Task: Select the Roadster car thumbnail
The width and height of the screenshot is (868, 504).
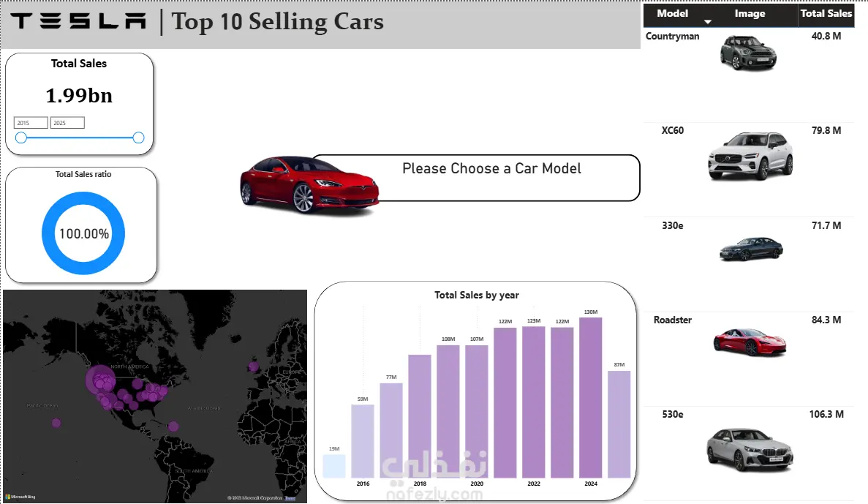Action: click(x=750, y=342)
